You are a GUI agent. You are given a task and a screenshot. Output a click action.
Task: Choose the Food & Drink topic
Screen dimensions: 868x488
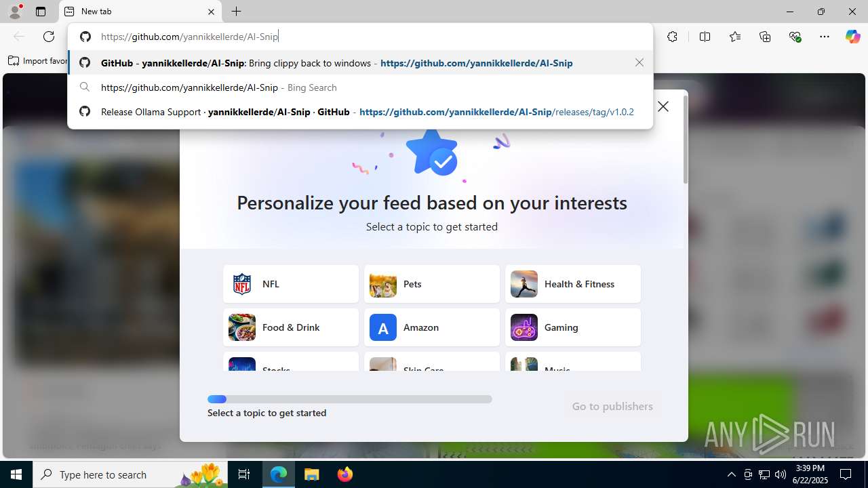[291, 327]
